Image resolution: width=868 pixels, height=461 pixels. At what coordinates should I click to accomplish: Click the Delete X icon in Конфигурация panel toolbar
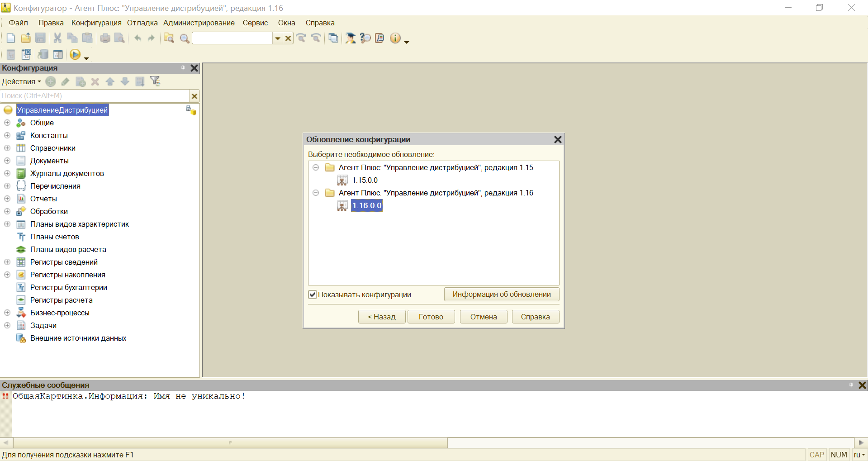[x=95, y=81]
